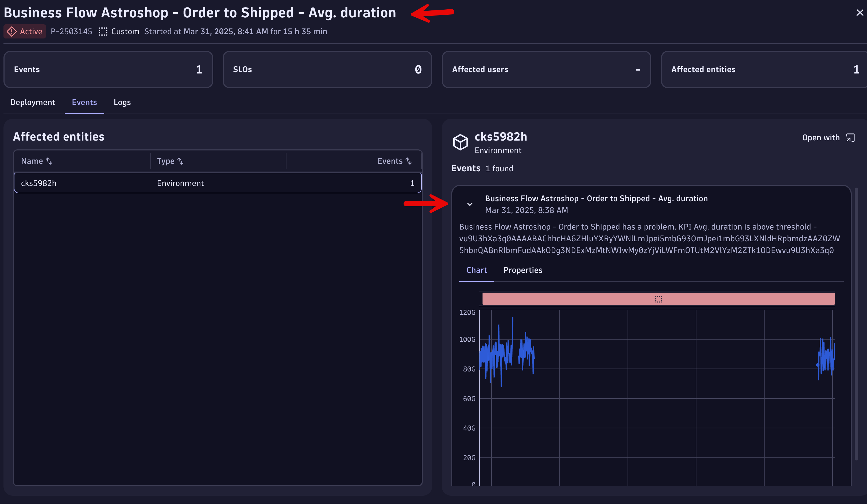867x504 pixels.
Task: Select the cks5982h row in the table
Action: 218,183
